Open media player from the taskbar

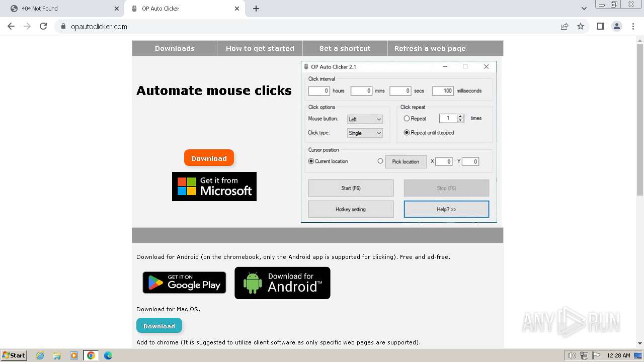click(x=74, y=355)
